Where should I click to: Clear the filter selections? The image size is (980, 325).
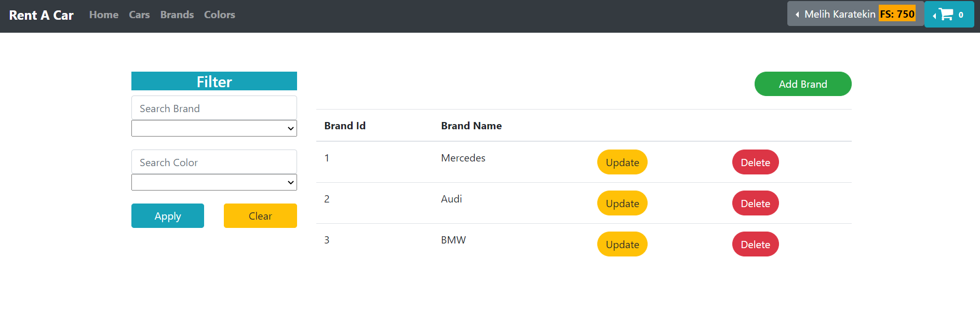pos(260,216)
